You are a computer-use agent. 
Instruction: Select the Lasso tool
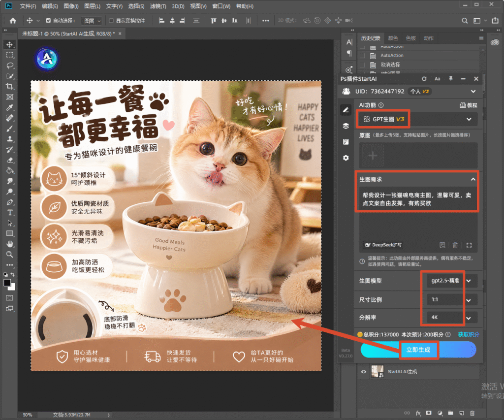click(x=10, y=65)
